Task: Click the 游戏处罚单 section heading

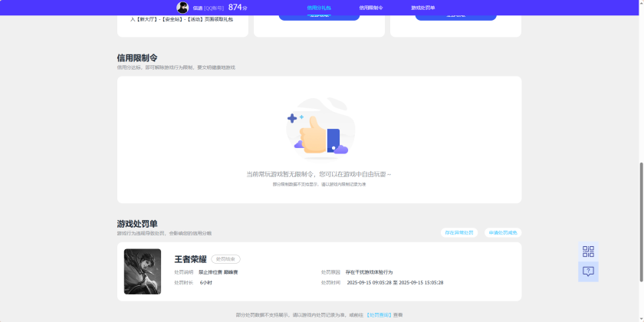Action: 137,224
